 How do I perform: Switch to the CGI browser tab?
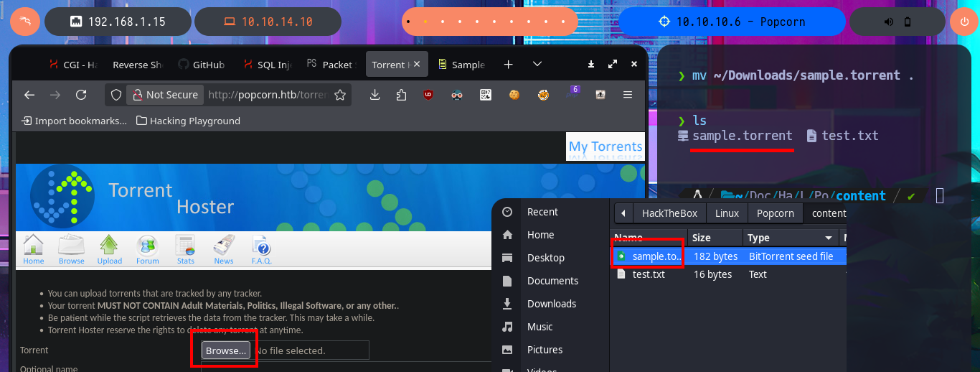click(x=72, y=65)
